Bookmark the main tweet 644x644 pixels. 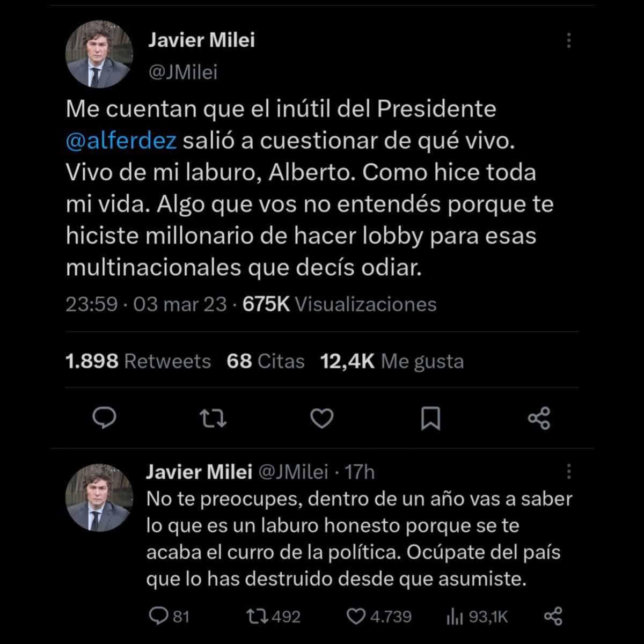430,419
